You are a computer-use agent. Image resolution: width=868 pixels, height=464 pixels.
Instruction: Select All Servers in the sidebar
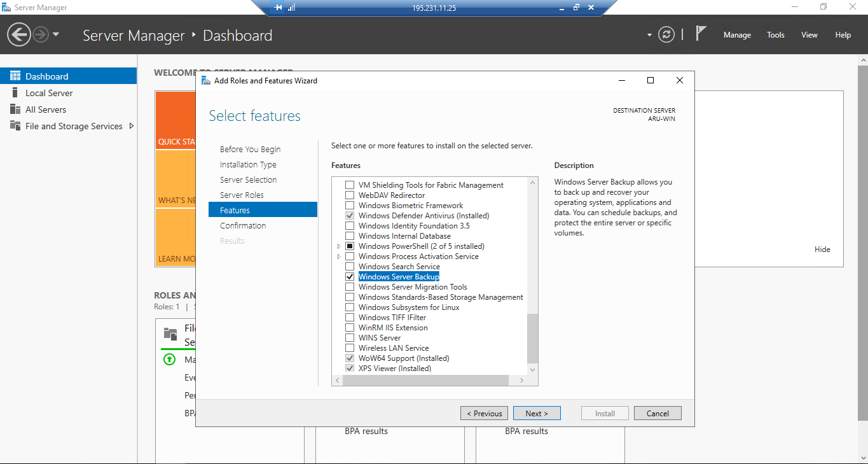click(47, 109)
